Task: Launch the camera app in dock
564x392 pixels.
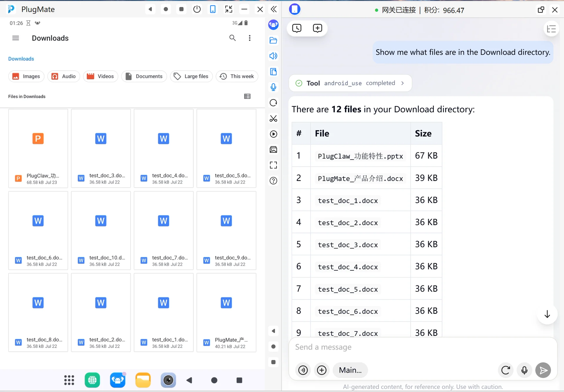Action: point(168,380)
